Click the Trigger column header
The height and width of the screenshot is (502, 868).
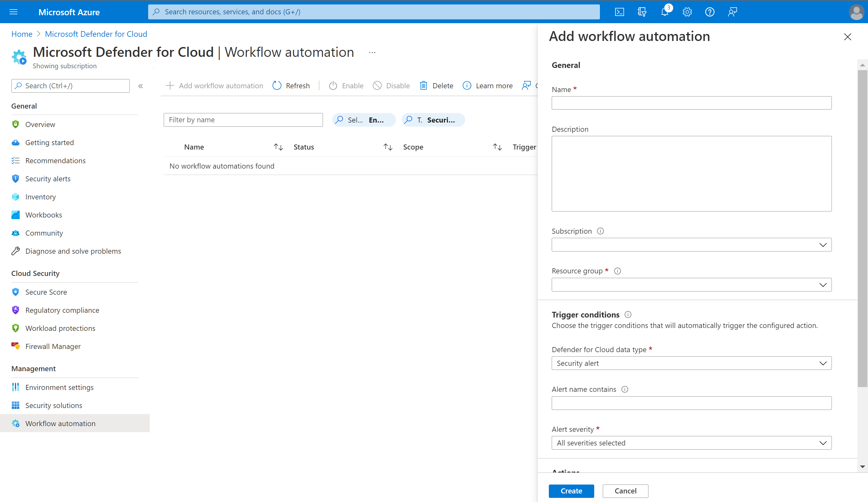tap(524, 147)
